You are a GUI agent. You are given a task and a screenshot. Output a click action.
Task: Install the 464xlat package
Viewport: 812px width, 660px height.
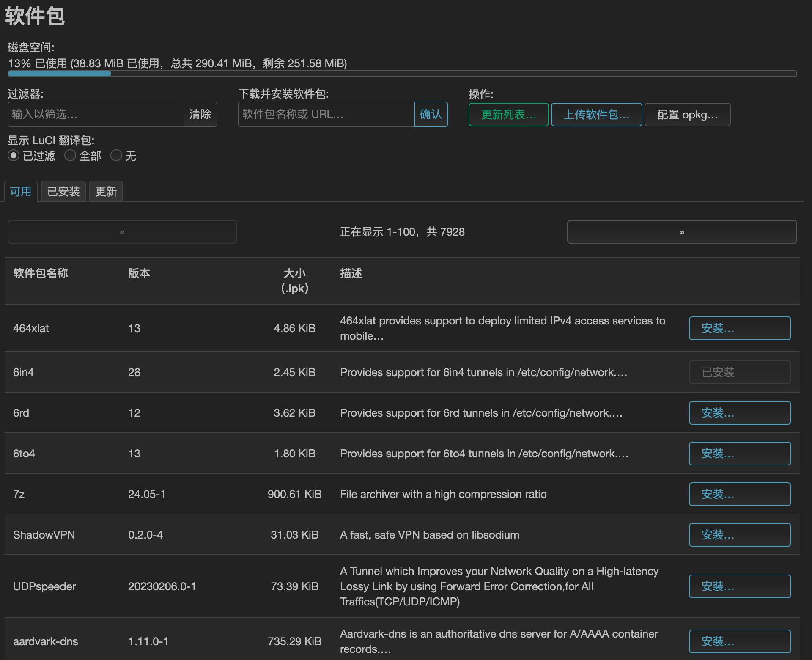coord(740,328)
